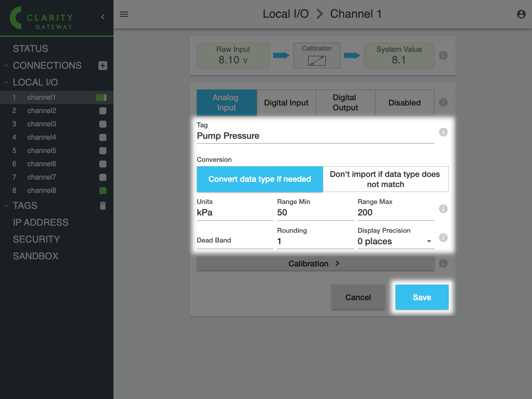Click the Save button

point(422,297)
